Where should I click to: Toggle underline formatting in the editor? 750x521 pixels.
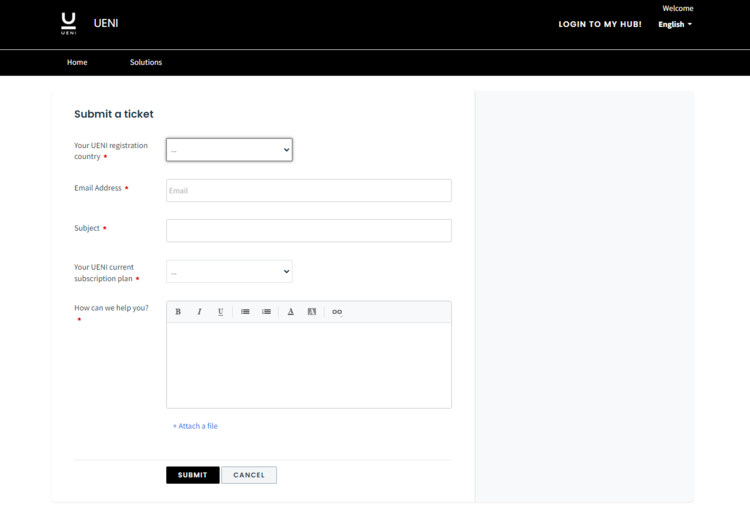[221, 312]
